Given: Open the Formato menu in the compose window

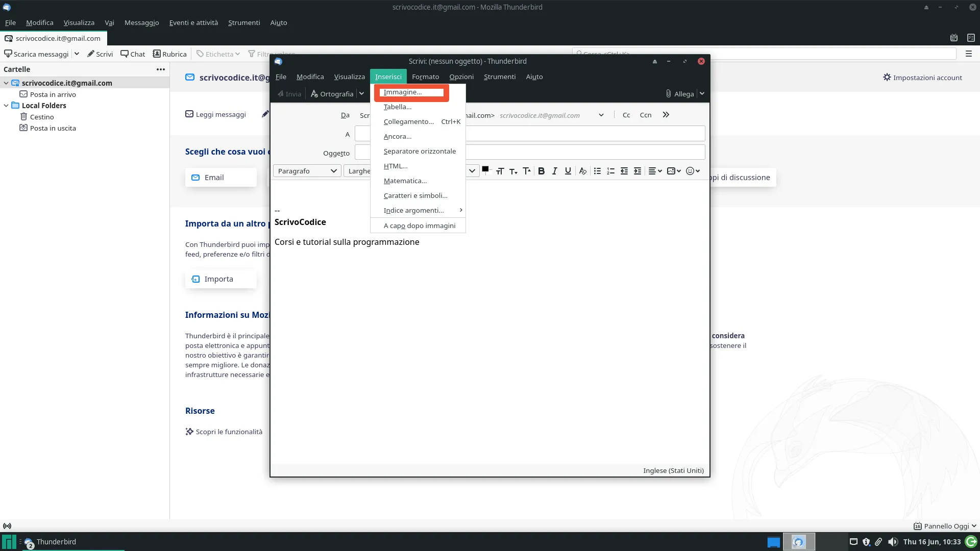Looking at the screenshot, I should pyautogui.click(x=426, y=77).
